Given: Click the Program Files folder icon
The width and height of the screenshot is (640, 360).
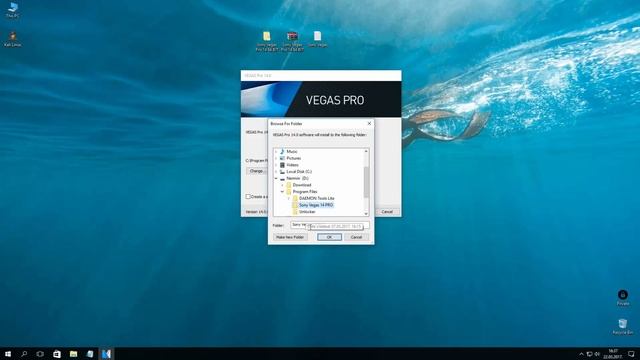Looking at the screenshot, I should click(x=289, y=192).
